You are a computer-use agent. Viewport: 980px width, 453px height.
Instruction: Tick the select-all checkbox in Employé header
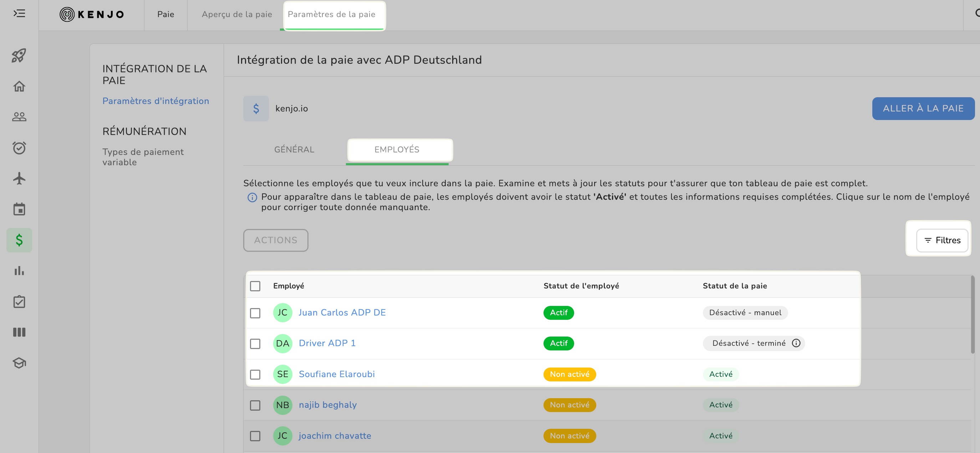(255, 286)
